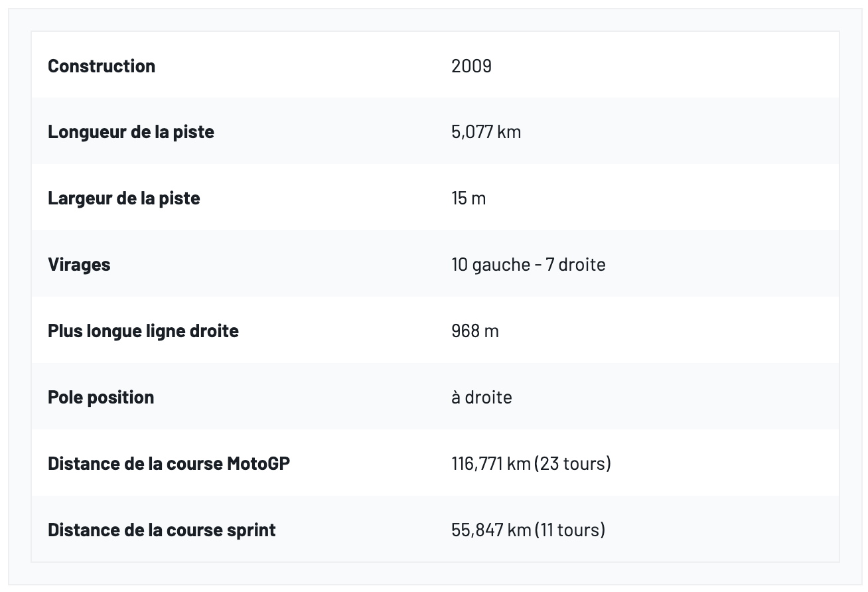Viewport: 868px width, 592px height.
Task: Click the Pole position label
Action: pyautogui.click(x=101, y=397)
